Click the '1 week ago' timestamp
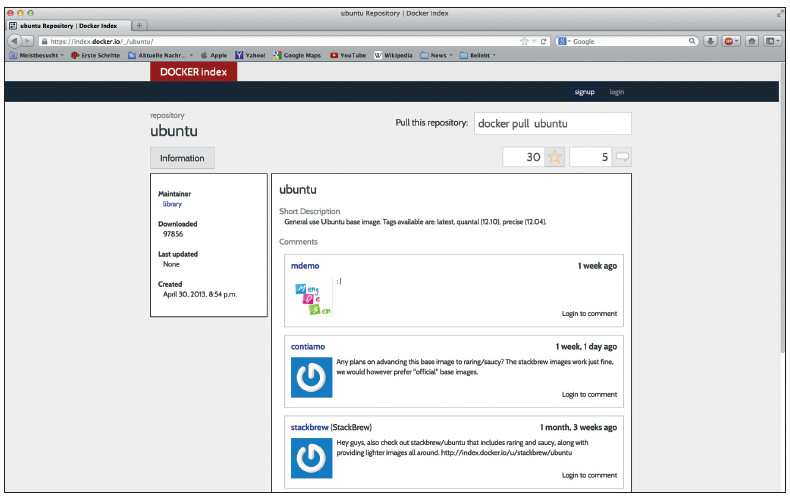Image resolution: width=790 pixels, height=502 pixels. [x=597, y=266]
